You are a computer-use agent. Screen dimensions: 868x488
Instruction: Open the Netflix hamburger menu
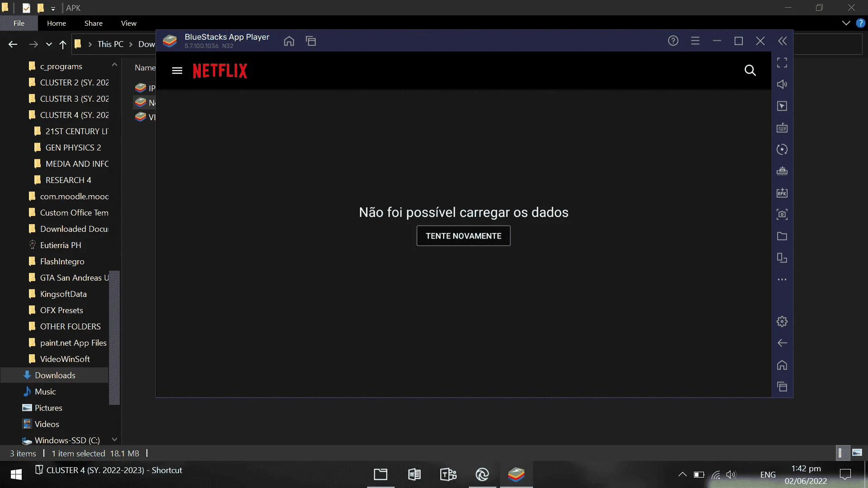coord(177,70)
